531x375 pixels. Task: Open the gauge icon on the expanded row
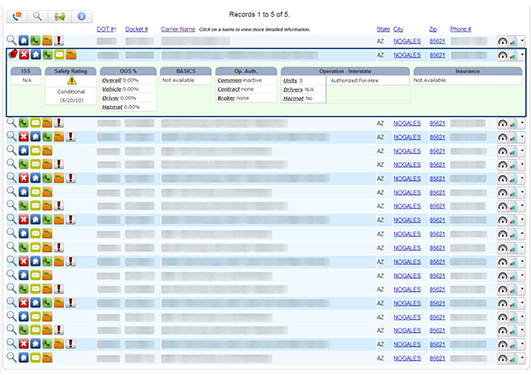point(503,55)
